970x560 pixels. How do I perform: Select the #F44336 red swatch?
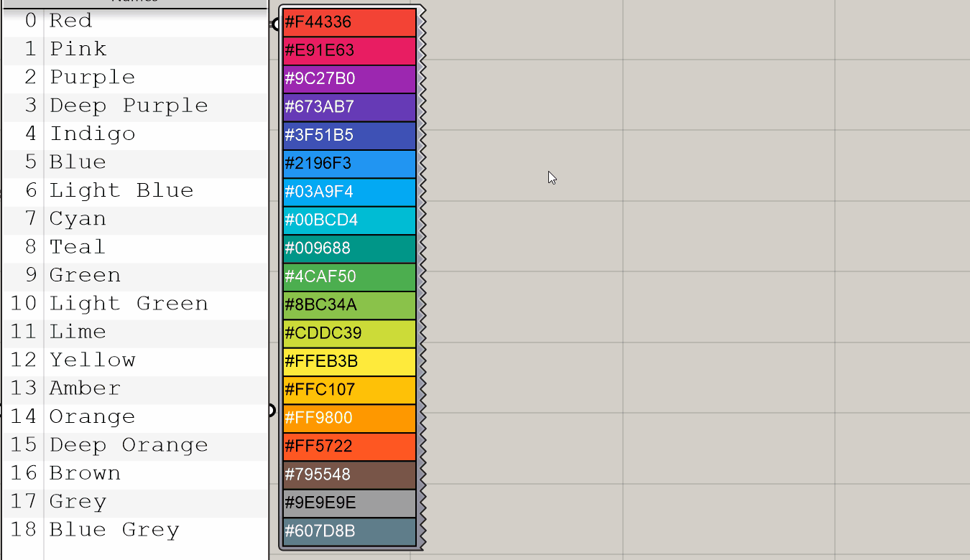[x=349, y=22]
